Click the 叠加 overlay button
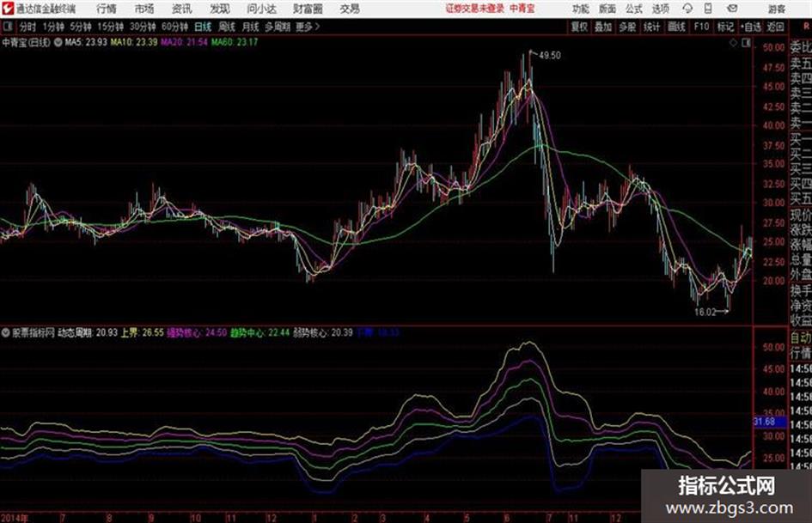This screenshot has height=523, width=812. point(603,27)
